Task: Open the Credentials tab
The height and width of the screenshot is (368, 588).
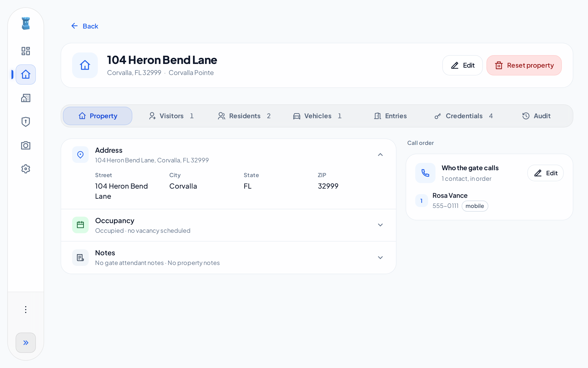Action: 463,116
